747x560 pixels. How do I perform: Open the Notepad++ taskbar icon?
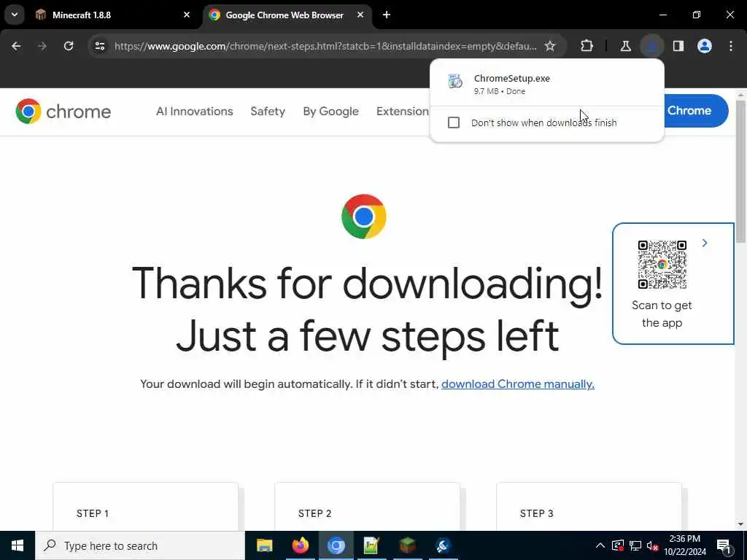point(371,545)
